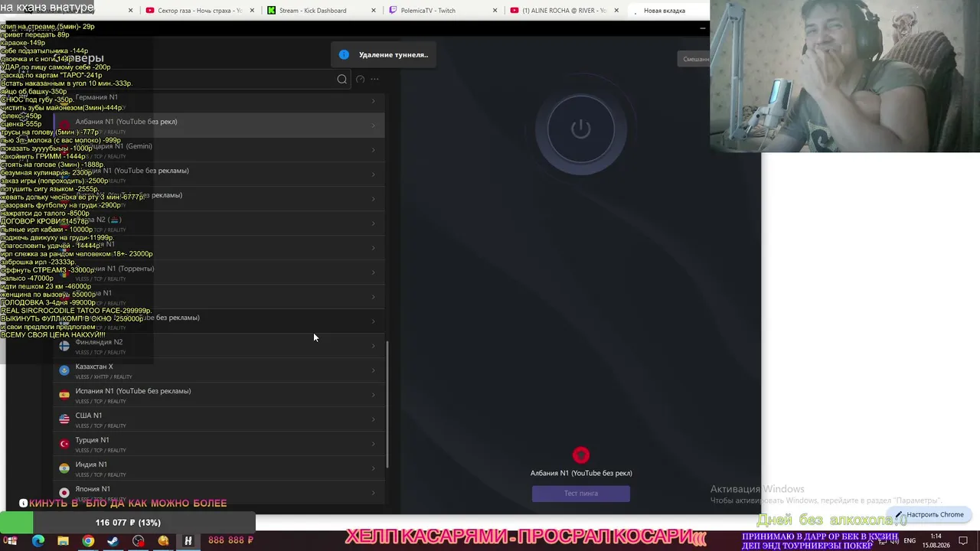Close the Stream - Kick Dashboard tab

click(374, 11)
